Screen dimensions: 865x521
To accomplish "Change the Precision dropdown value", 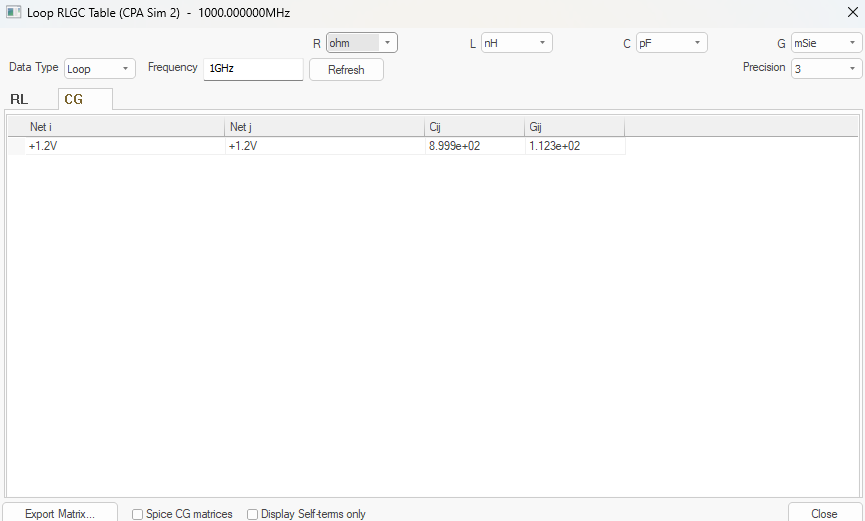I will [x=826, y=69].
